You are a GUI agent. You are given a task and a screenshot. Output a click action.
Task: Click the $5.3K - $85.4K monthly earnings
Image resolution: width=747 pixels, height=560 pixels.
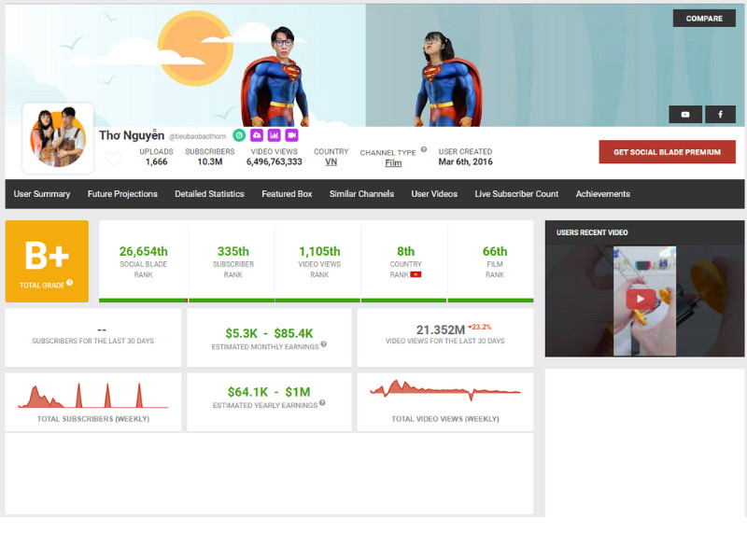pos(269,333)
